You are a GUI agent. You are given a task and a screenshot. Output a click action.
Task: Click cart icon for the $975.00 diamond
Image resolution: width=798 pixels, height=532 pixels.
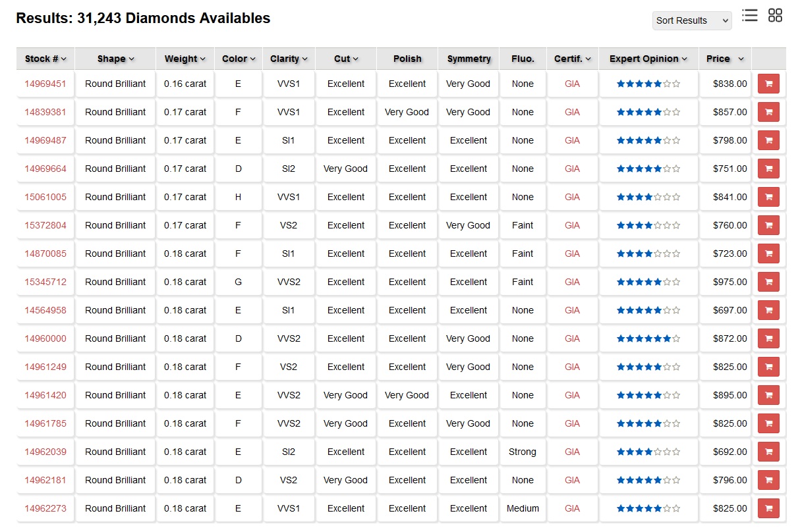coord(768,282)
